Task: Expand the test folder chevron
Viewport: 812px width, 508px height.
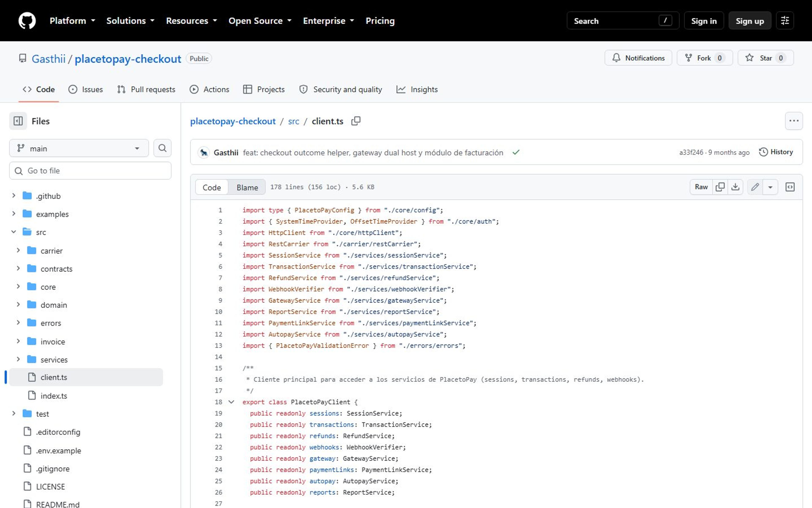Action: coord(14,414)
